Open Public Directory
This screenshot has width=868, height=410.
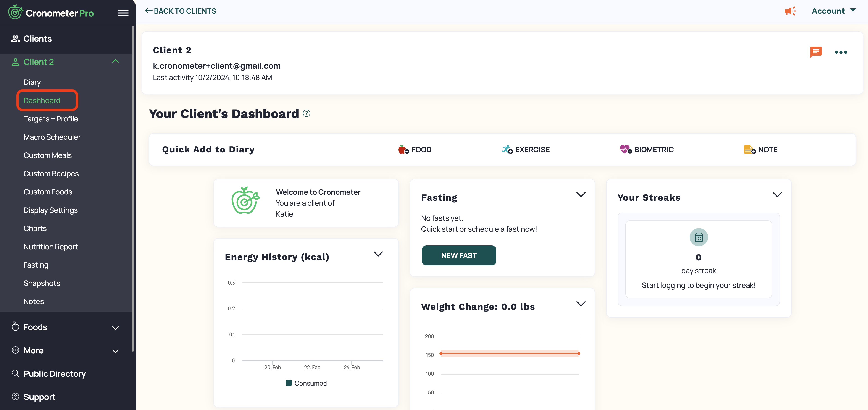[55, 374]
